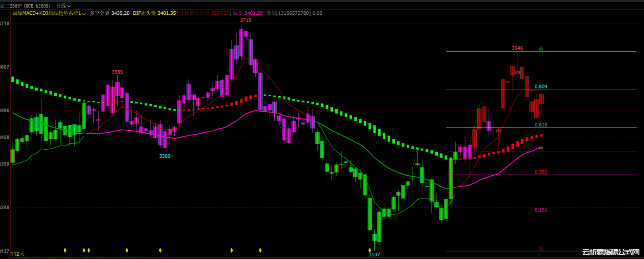This screenshot has height=259, width=644.
Task: Click the yellow diamond marker above 3137 label
Action: tap(370, 250)
